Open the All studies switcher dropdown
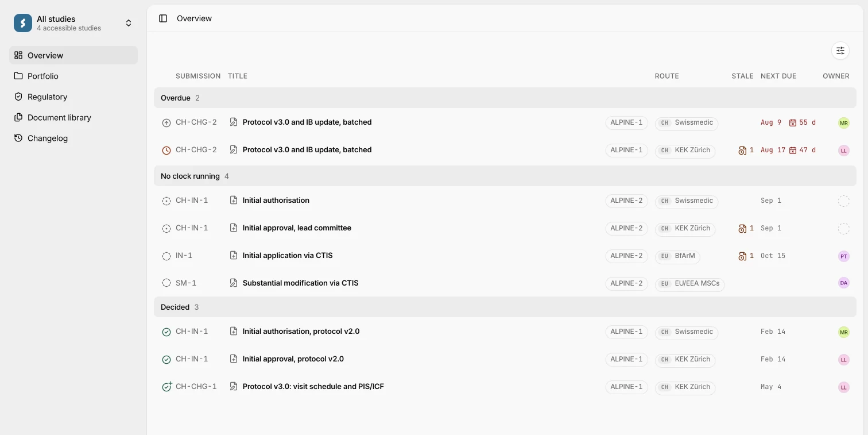868x435 pixels. (x=73, y=23)
